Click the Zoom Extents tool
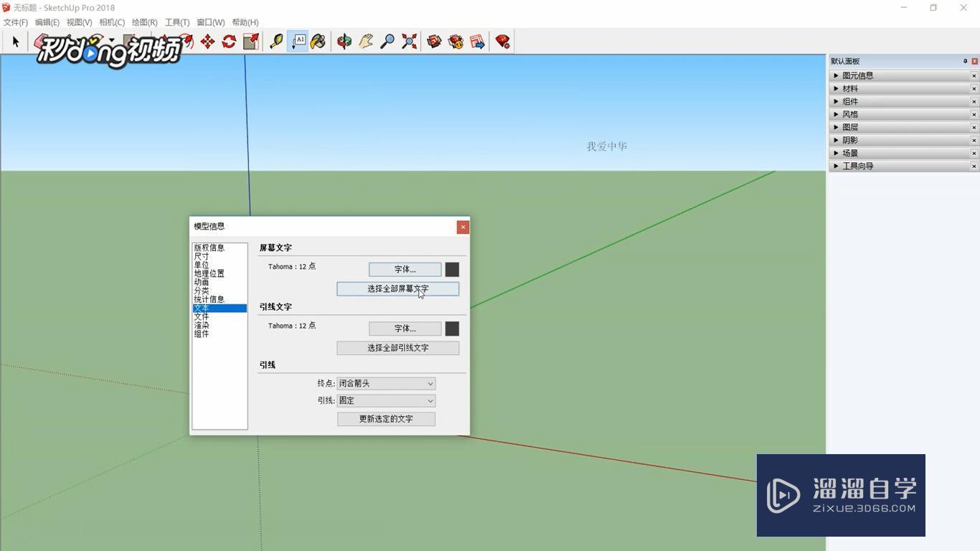The width and height of the screenshot is (980, 551). [x=409, y=42]
